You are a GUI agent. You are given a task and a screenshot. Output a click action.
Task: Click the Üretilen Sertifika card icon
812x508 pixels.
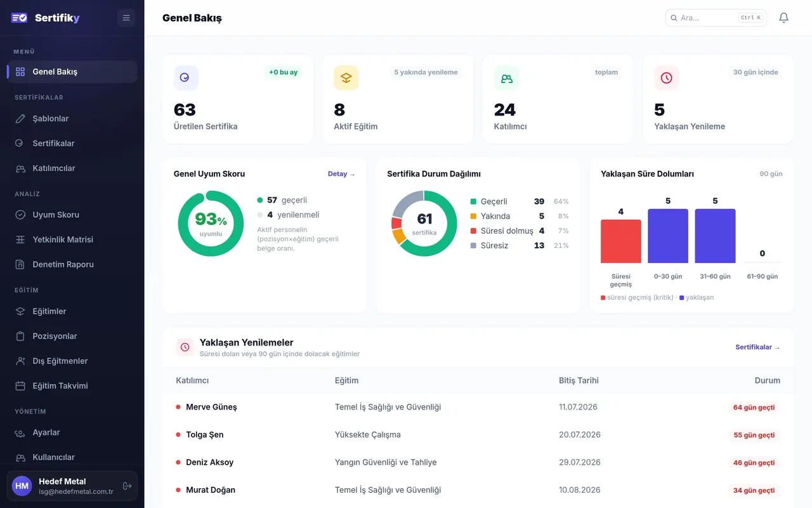tap(186, 77)
